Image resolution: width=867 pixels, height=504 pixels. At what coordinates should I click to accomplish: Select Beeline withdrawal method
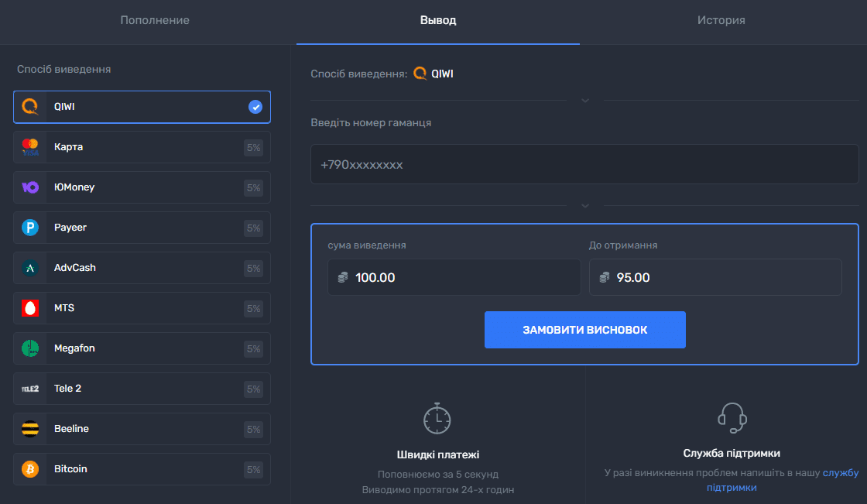[x=142, y=429]
